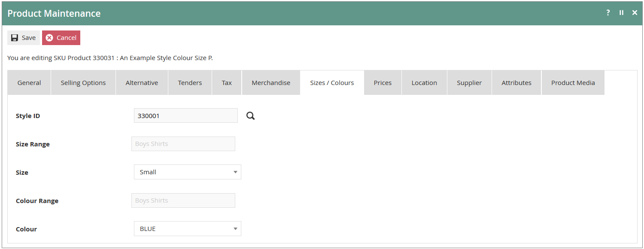
Task: Select the Colour dropdown arrow
Action: point(235,228)
